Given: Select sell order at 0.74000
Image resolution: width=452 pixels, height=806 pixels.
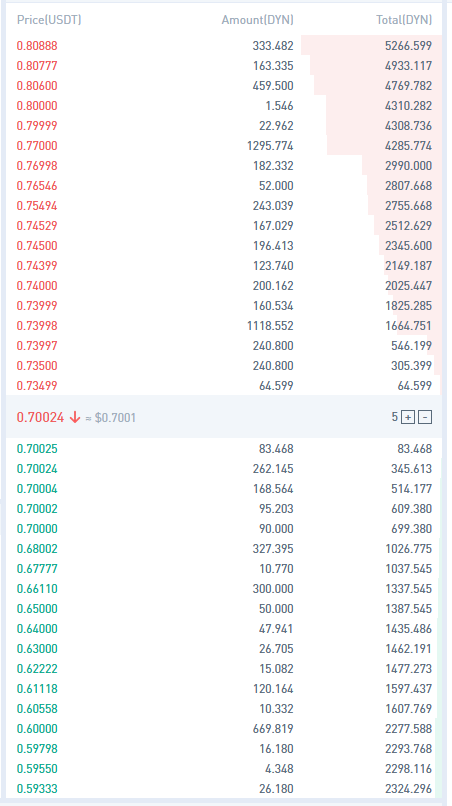Looking at the screenshot, I should coord(224,286).
